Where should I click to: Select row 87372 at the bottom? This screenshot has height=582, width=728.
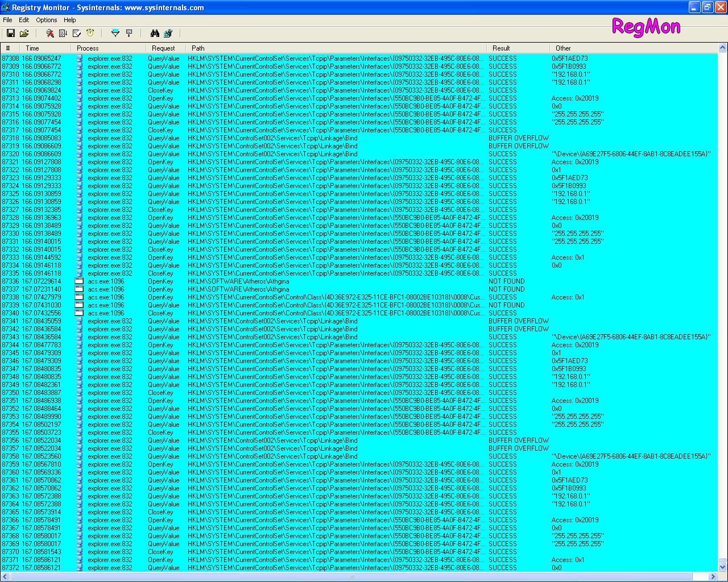[x=359, y=568]
